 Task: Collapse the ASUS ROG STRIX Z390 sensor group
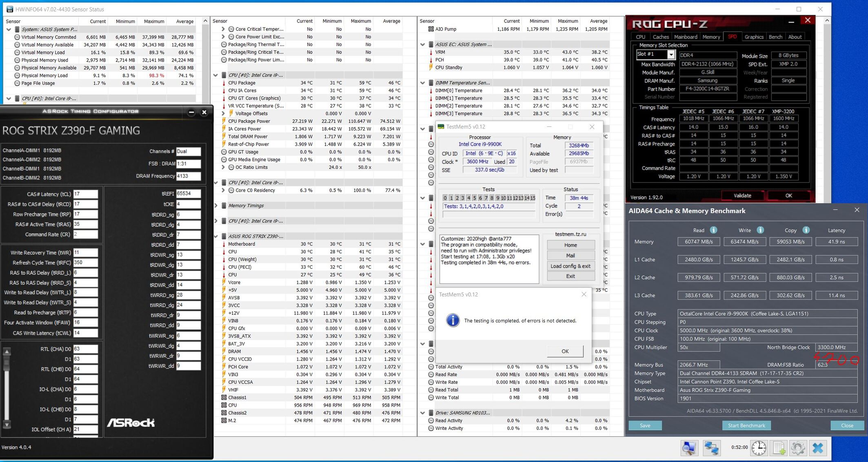tap(216, 236)
